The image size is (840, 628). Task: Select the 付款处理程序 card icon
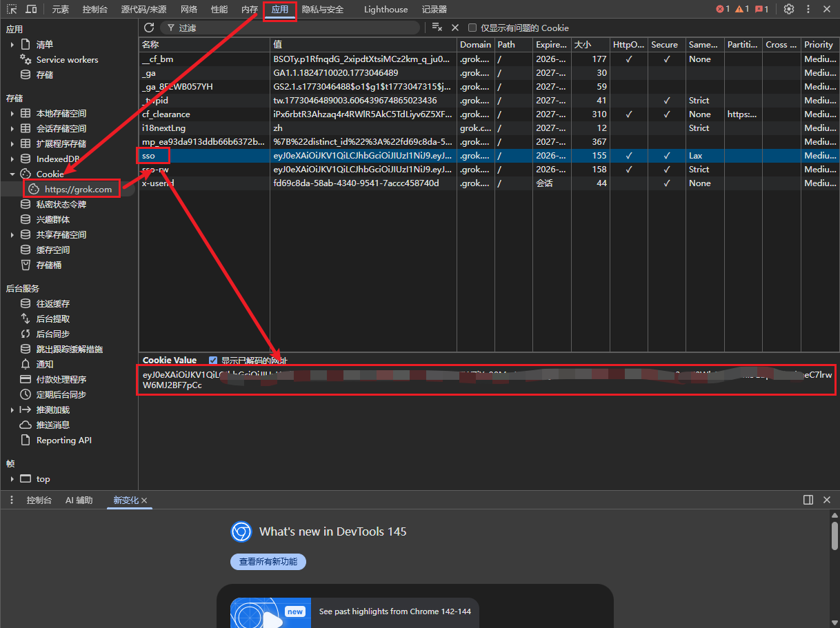[x=26, y=379]
